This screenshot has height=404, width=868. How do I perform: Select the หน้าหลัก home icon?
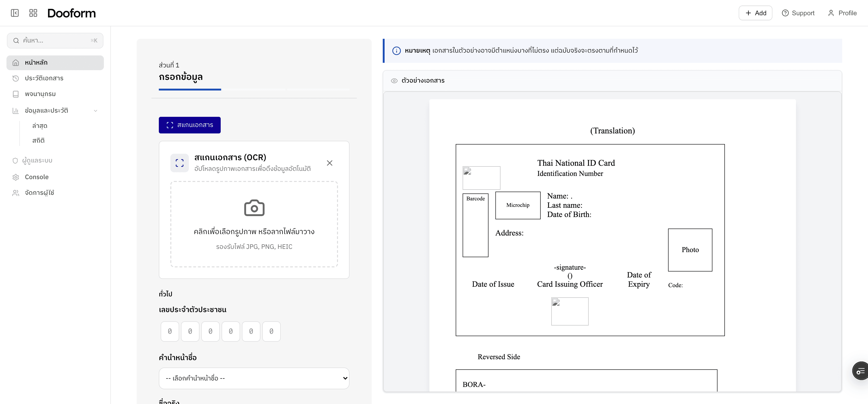[x=15, y=62]
